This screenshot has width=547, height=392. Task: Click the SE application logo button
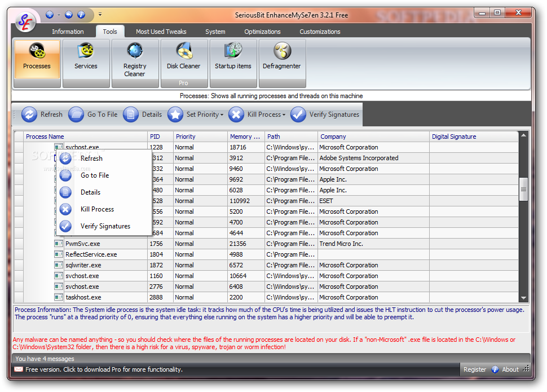(x=25, y=22)
